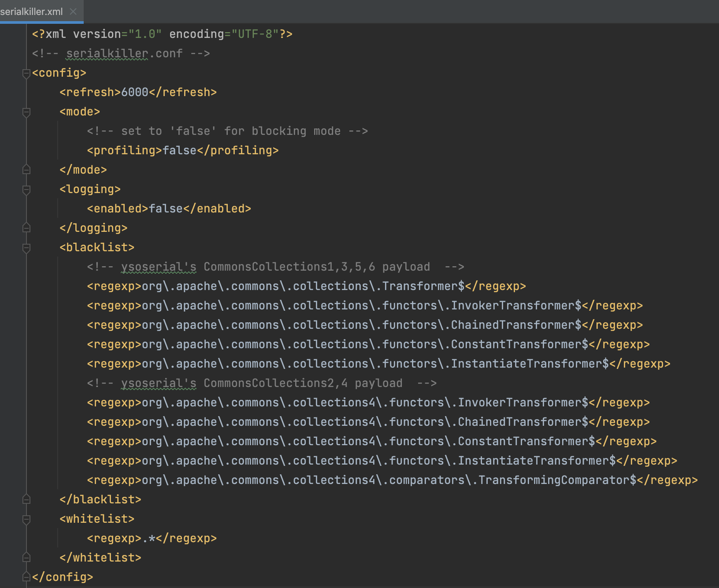Click the <whitelist> opening tag
This screenshot has height=588, width=719.
97,519
